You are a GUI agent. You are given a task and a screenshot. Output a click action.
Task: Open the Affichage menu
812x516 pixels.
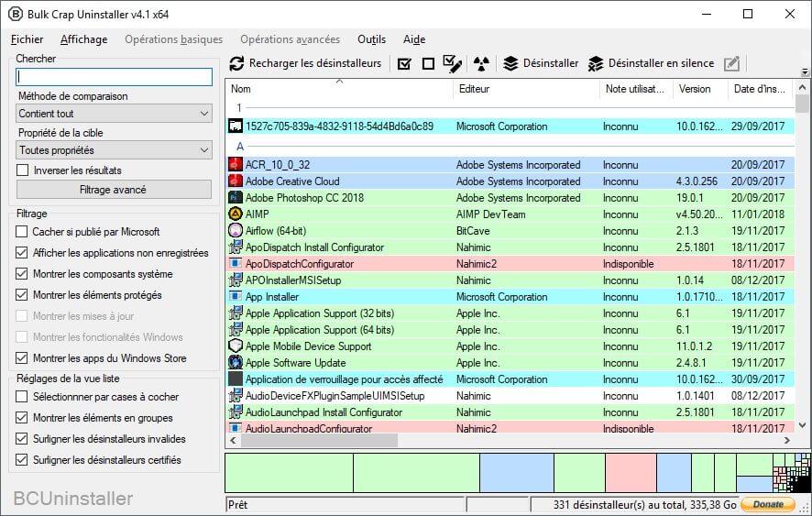click(84, 39)
